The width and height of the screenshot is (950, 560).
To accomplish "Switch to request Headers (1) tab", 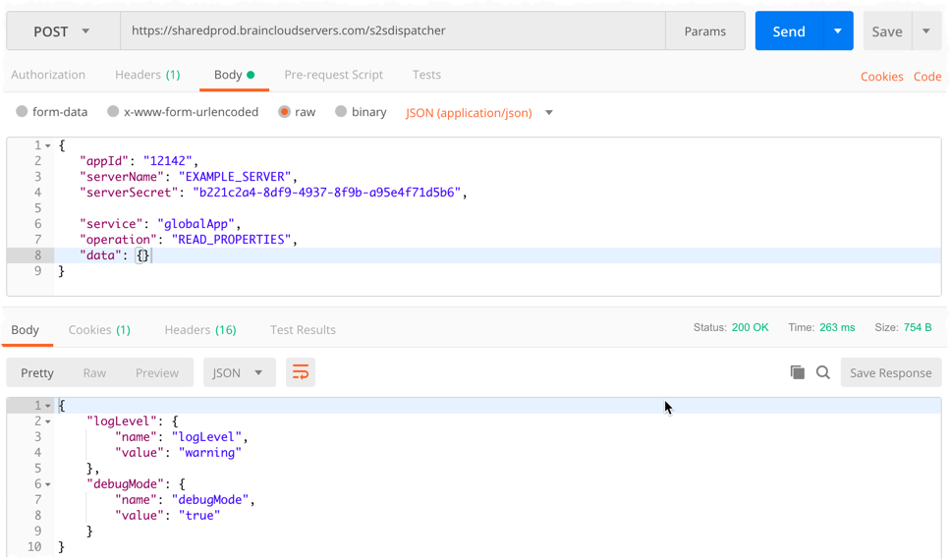I will tap(147, 75).
